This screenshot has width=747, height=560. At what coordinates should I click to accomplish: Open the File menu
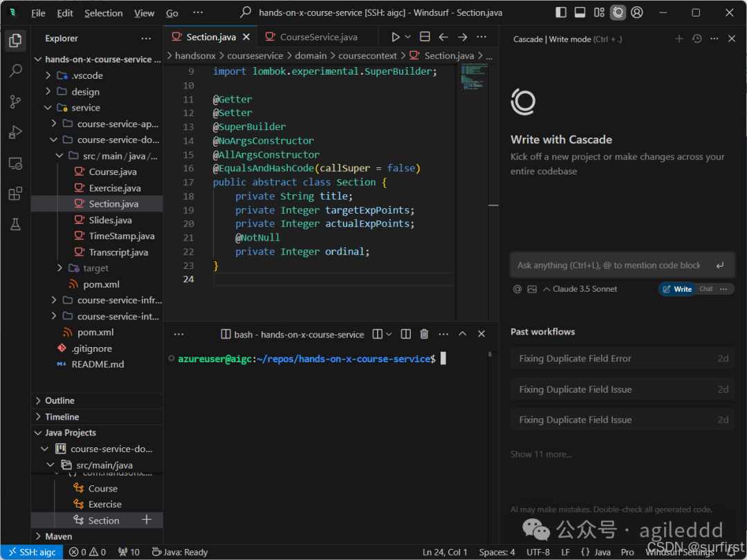pos(38,13)
